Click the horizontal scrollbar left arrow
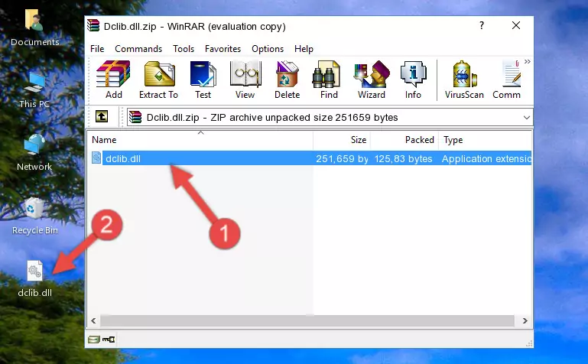This screenshot has height=364, width=588. pyautogui.click(x=94, y=320)
